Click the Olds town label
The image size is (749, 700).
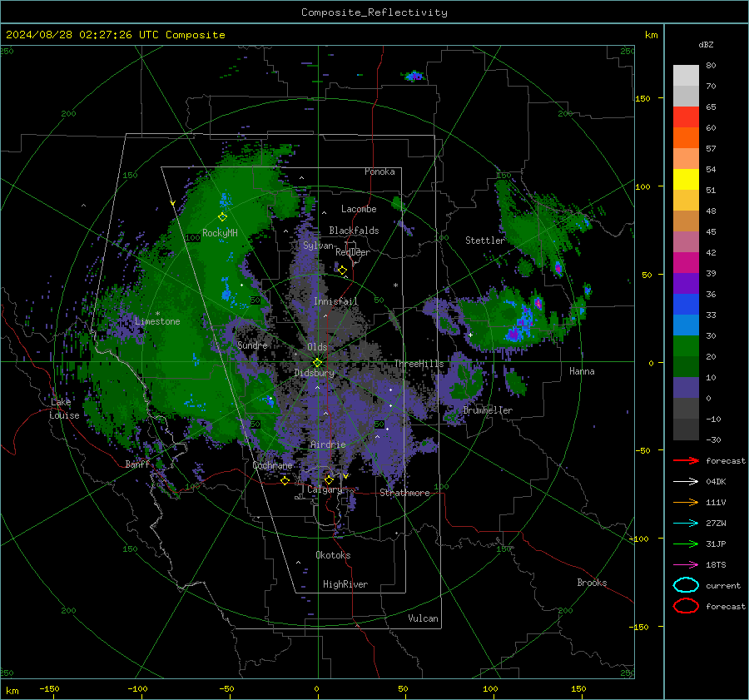[x=317, y=347]
